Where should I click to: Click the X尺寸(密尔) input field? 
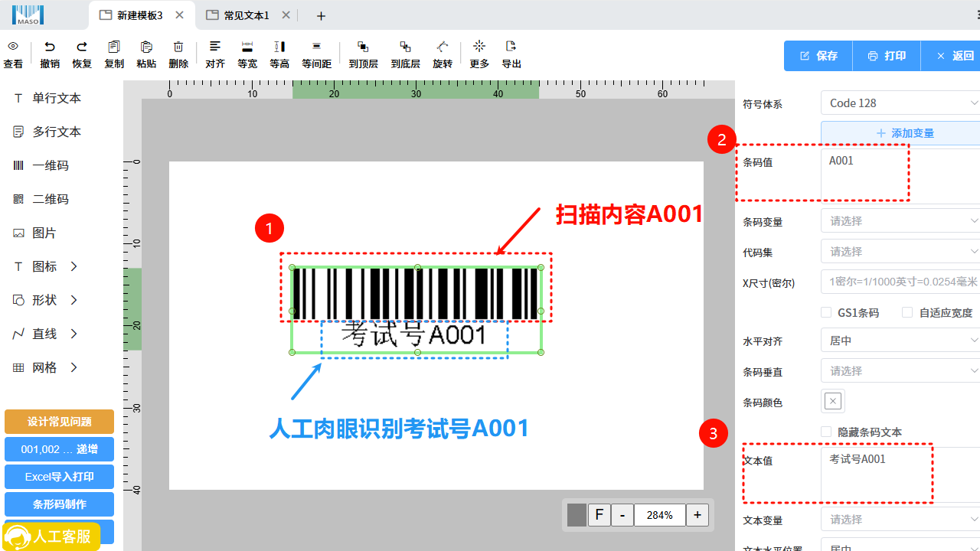pyautogui.click(x=900, y=282)
